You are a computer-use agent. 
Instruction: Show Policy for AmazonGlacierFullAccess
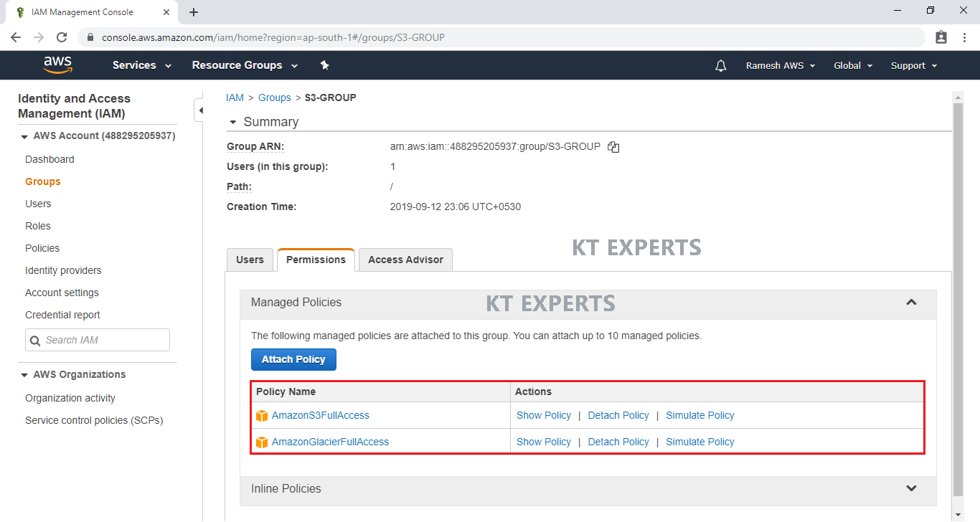(544, 442)
